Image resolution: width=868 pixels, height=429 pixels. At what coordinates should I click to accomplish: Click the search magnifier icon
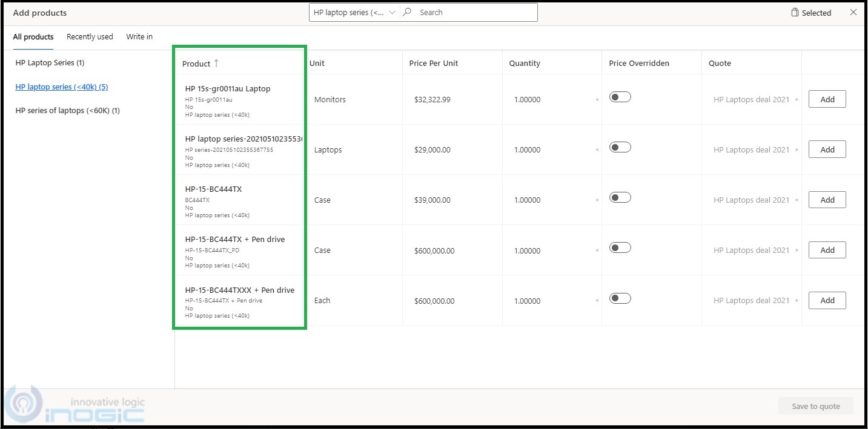[408, 13]
